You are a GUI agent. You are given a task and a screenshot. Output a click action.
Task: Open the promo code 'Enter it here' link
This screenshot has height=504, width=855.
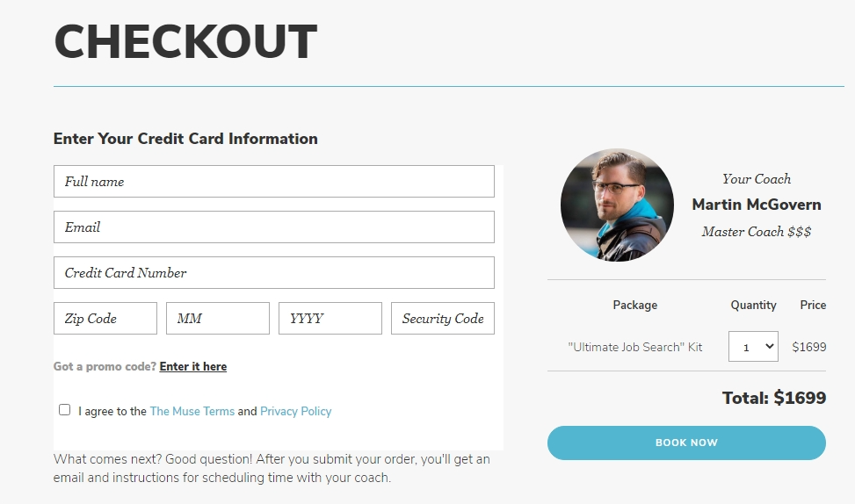(x=193, y=367)
